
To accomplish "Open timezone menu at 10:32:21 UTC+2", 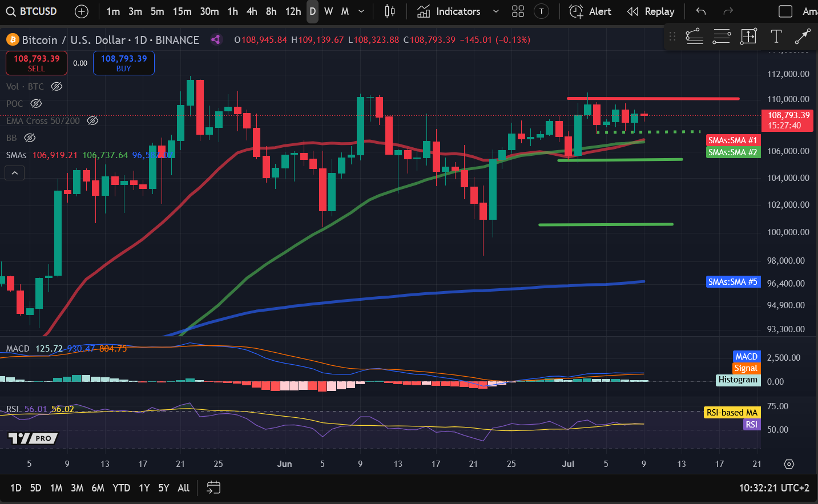I will [774, 488].
